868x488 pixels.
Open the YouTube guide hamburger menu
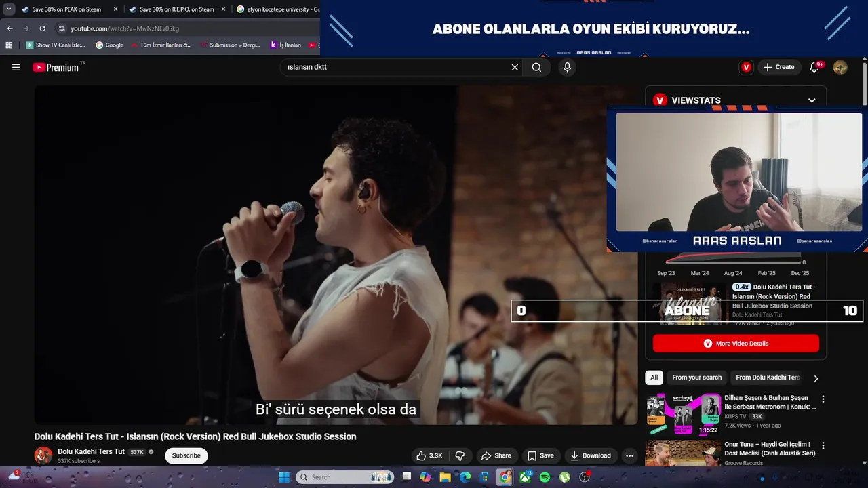point(16,67)
